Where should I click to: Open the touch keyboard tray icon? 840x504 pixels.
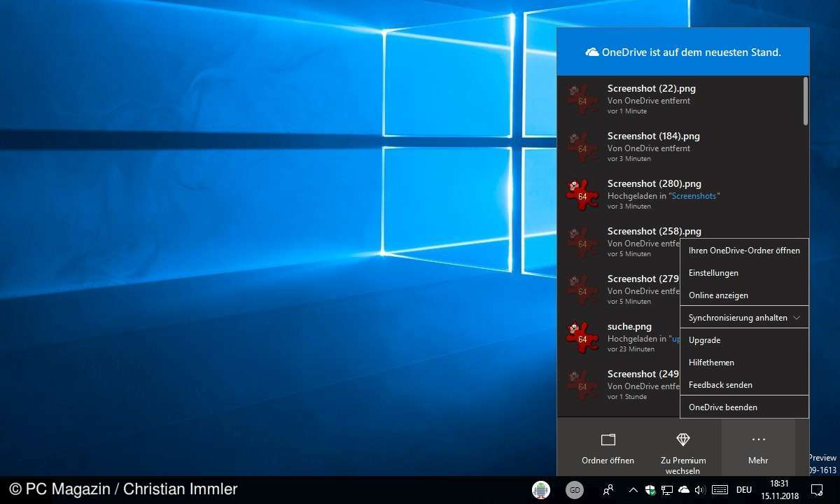coord(720,489)
